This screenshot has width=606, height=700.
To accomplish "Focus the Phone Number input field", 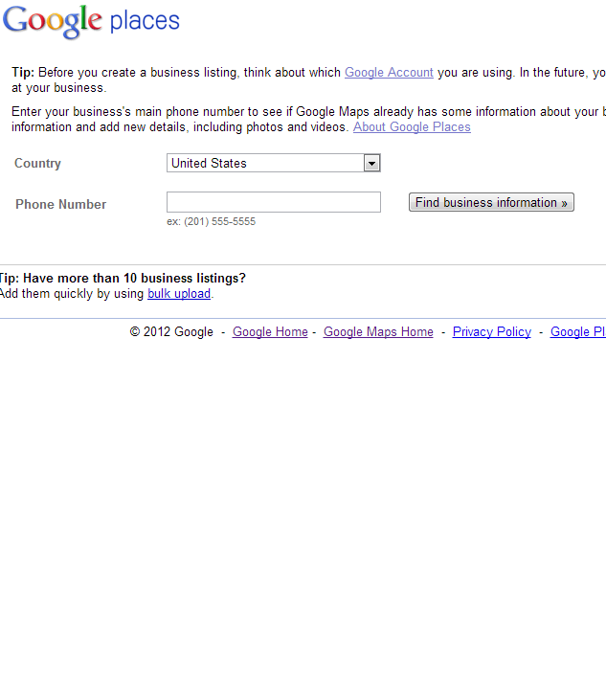I will pos(274,202).
